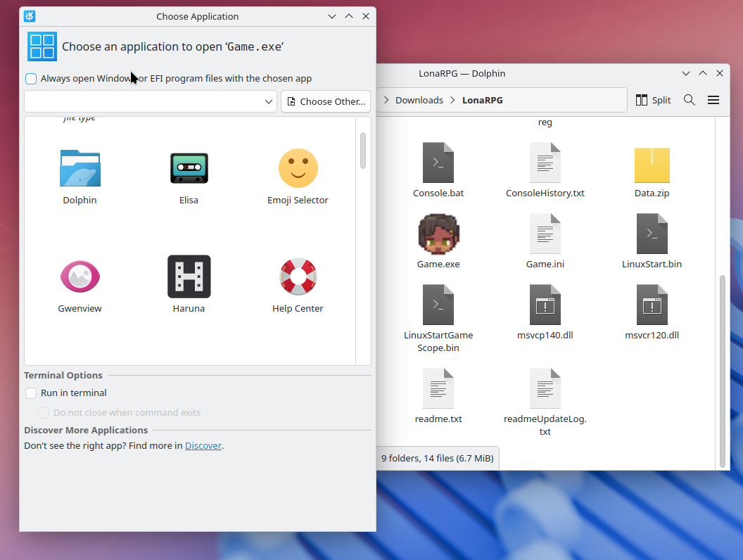Select Help Center application icon
This screenshot has height=560, width=743.
[298, 276]
